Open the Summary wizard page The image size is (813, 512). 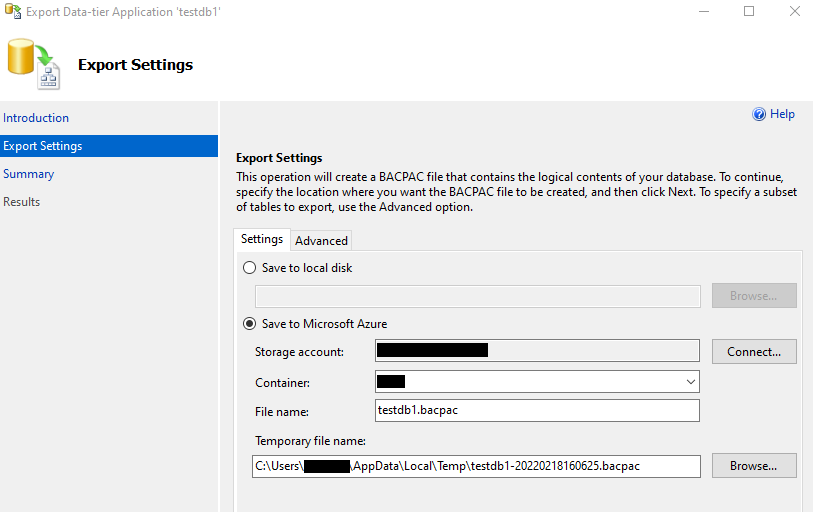coord(29,174)
